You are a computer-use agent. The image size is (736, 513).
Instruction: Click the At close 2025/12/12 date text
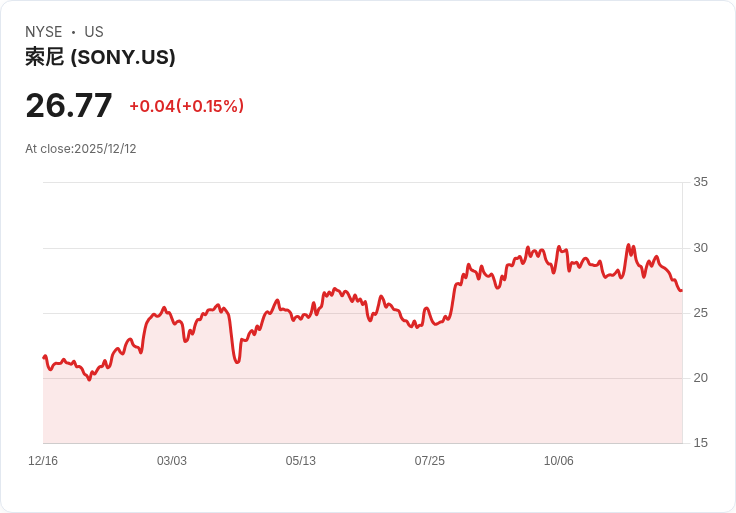point(81,149)
